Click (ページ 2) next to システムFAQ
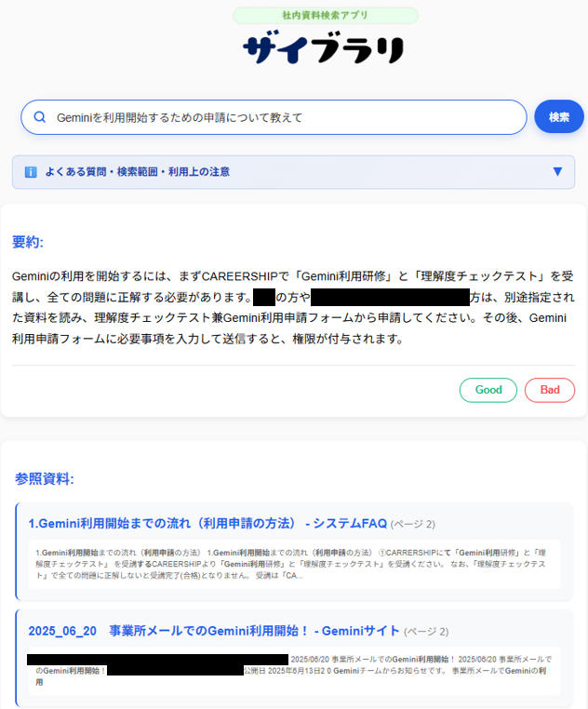The image size is (588, 709). point(412,524)
